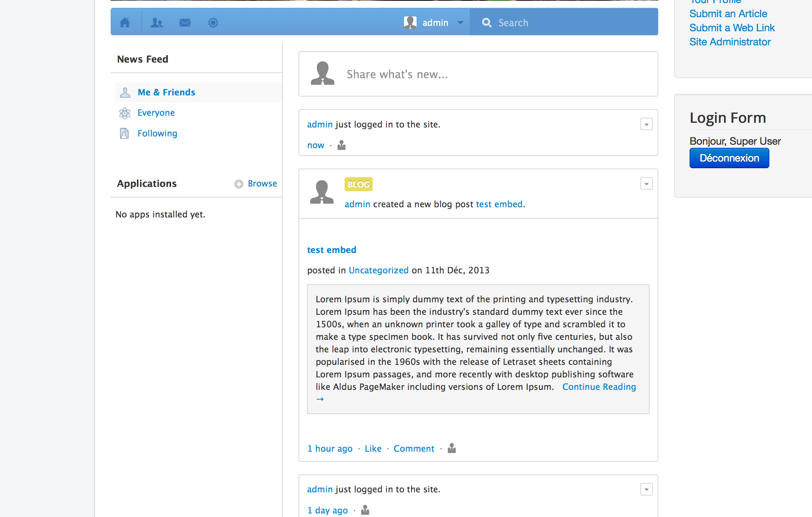Click privacy icon beside 'now' timestamp
The image size is (812, 517).
click(x=341, y=145)
